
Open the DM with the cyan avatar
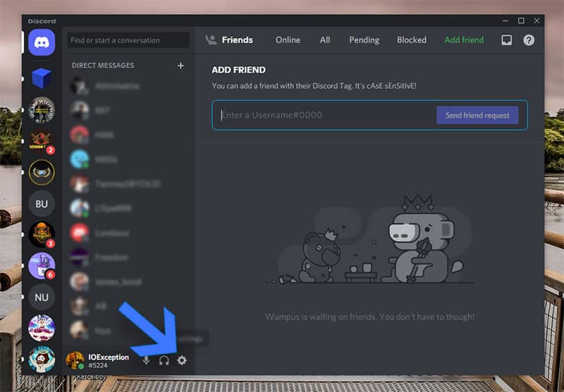coord(128,159)
